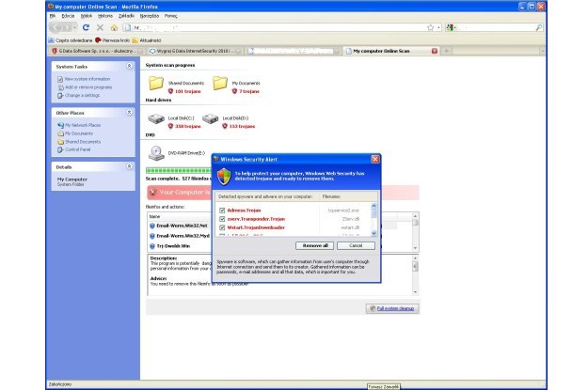Image resolution: width=588 pixels, height=390 pixels.
Task: Uncheck the zserv.Transponder.Trojan checkbox
Action: (x=222, y=219)
